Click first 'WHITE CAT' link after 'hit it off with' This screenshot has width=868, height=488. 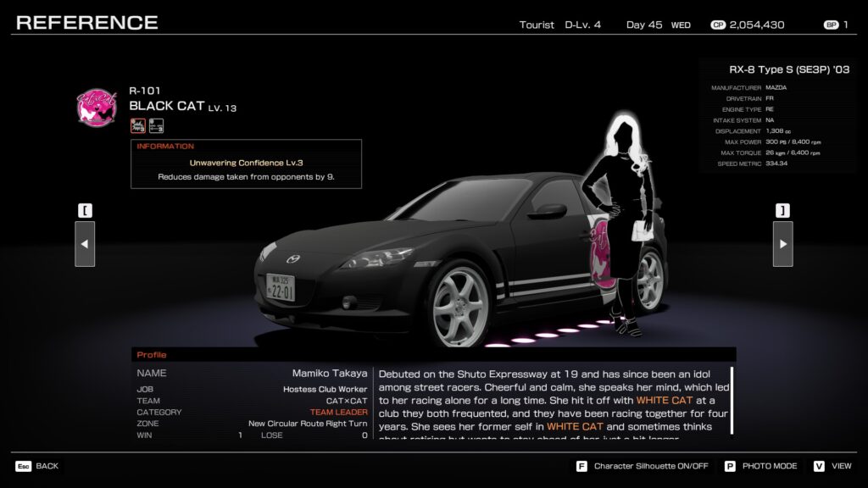point(665,400)
